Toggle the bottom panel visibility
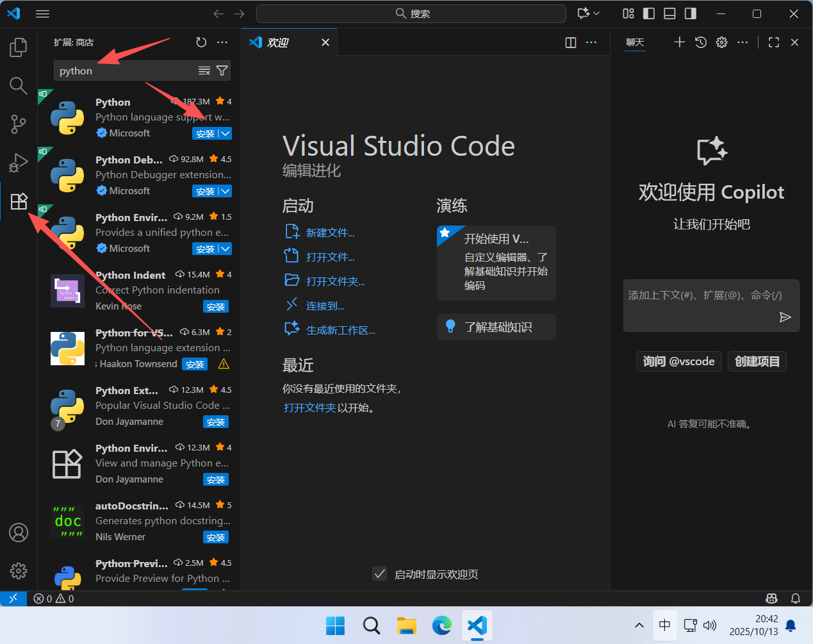 point(669,13)
